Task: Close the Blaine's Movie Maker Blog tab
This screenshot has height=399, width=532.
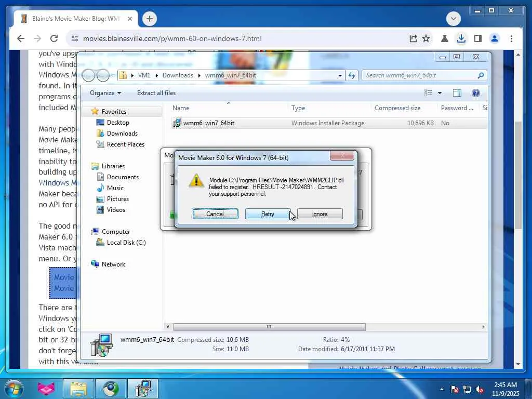Action: point(129,19)
